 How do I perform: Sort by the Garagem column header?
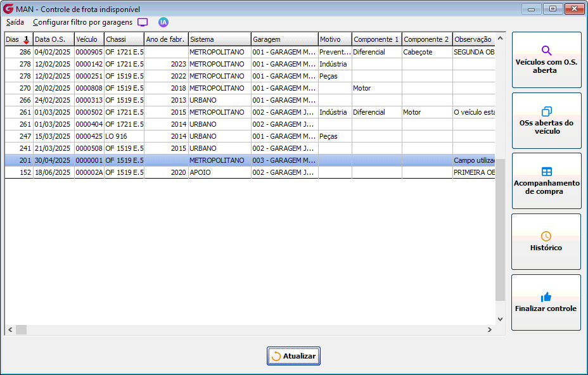point(284,39)
